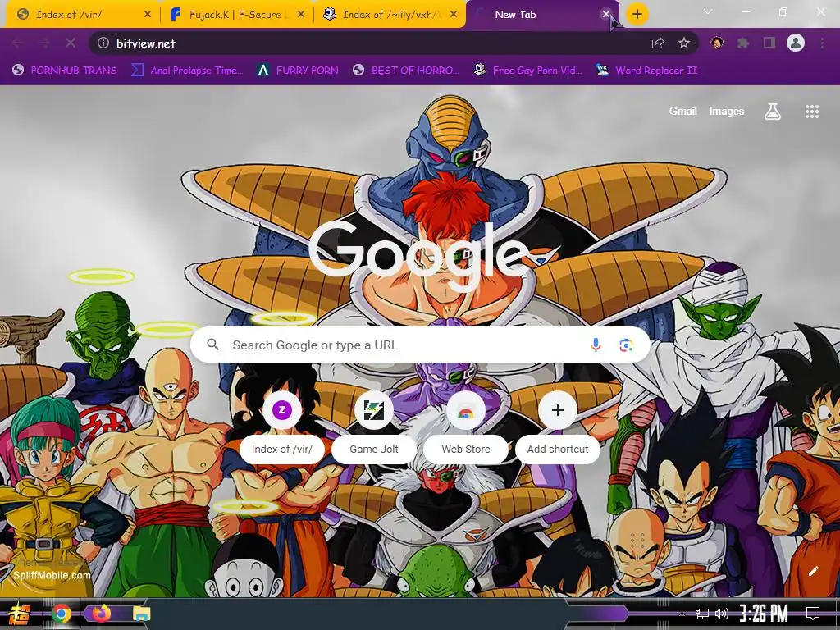Launch Firefox from the taskbar
The width and height of the screenshot is (840, 630).
101,613
